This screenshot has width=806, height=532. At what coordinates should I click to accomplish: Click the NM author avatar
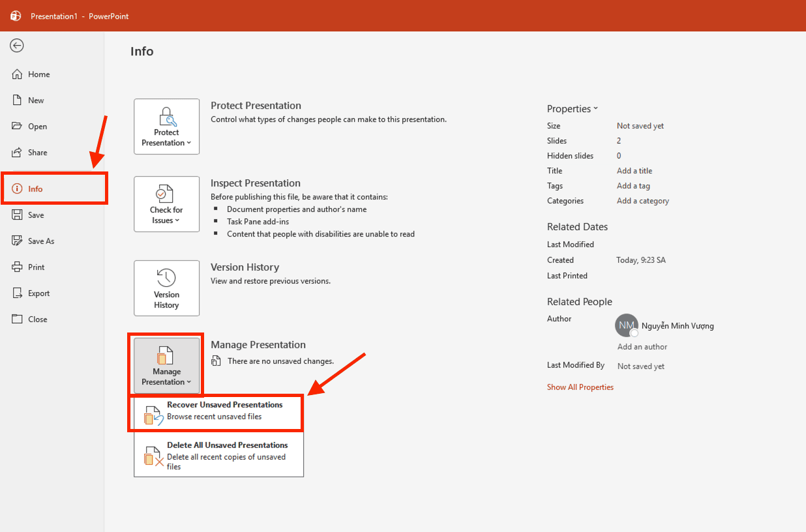tap(626, 325)
